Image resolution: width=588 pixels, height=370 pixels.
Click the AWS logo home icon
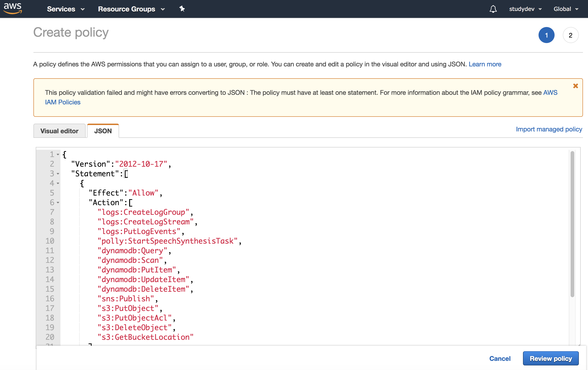click(13, 8)
